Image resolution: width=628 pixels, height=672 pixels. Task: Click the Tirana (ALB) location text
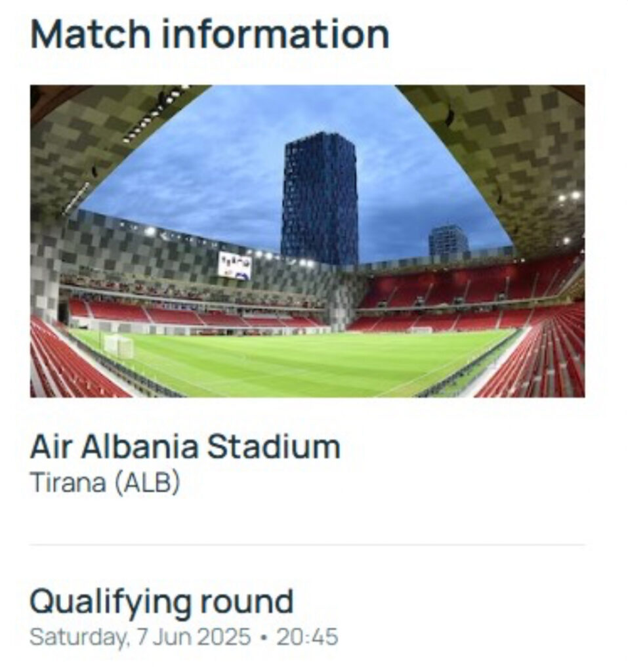105,483
